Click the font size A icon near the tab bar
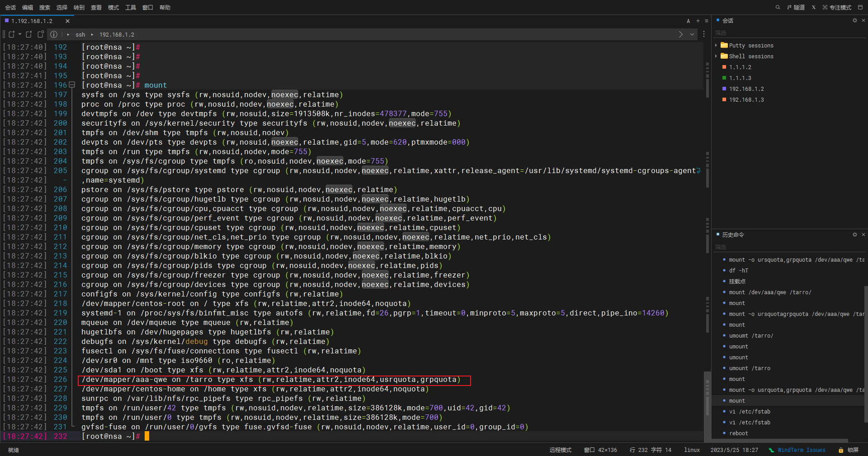The width and height of the screenshot is (868, 456). [x=688, y=21]
